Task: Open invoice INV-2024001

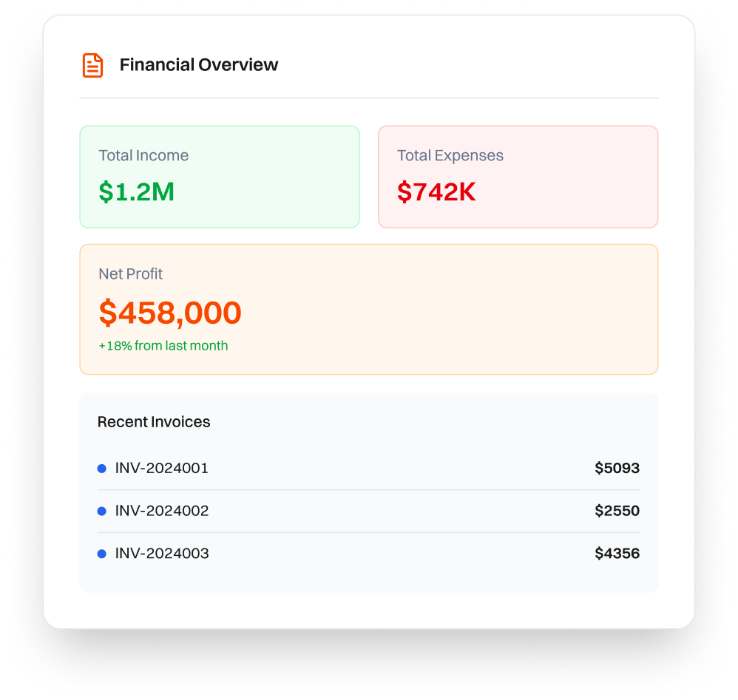Action: click(369, 469)
